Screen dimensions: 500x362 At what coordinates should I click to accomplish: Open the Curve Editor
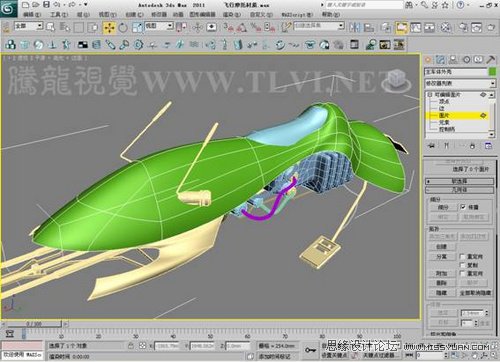click(415, 27)
